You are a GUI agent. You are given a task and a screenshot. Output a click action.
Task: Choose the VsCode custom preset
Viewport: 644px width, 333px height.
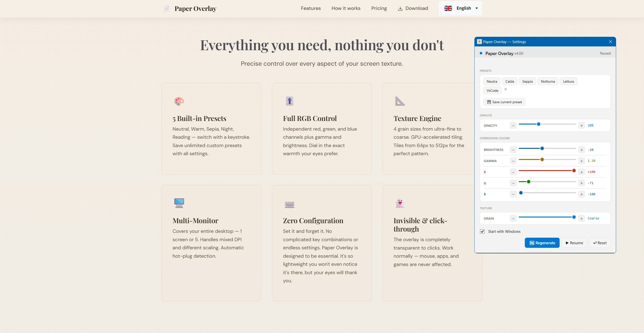coord(492,91)
